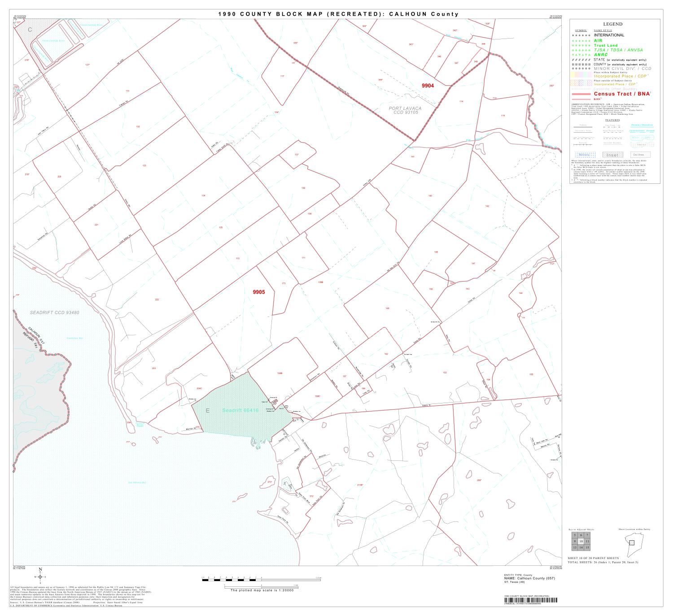Screen dimensions: 673x616
Task: Click the Census Tract / BNA red line symbol
Action: pyautogui.click(x=581, y=94)
